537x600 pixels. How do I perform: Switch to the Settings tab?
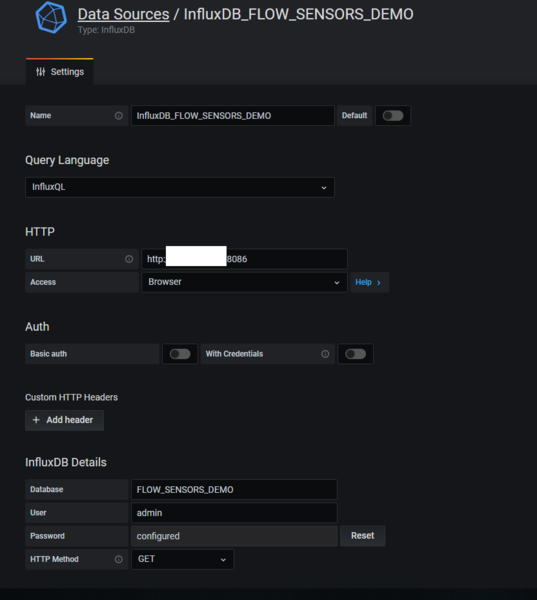(x=60, y=72)
